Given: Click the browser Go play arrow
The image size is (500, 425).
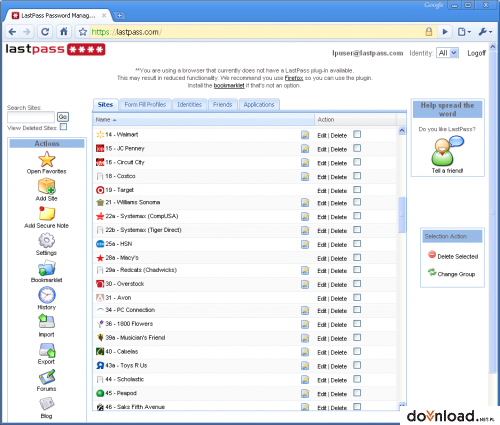Looking at the screenshot, I should (x=445, y=32).
